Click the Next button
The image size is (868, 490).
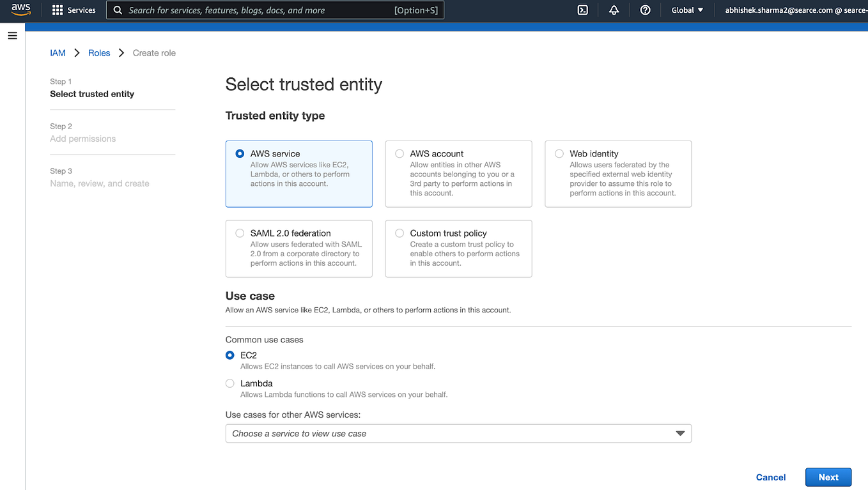click(x=828, y=477)
